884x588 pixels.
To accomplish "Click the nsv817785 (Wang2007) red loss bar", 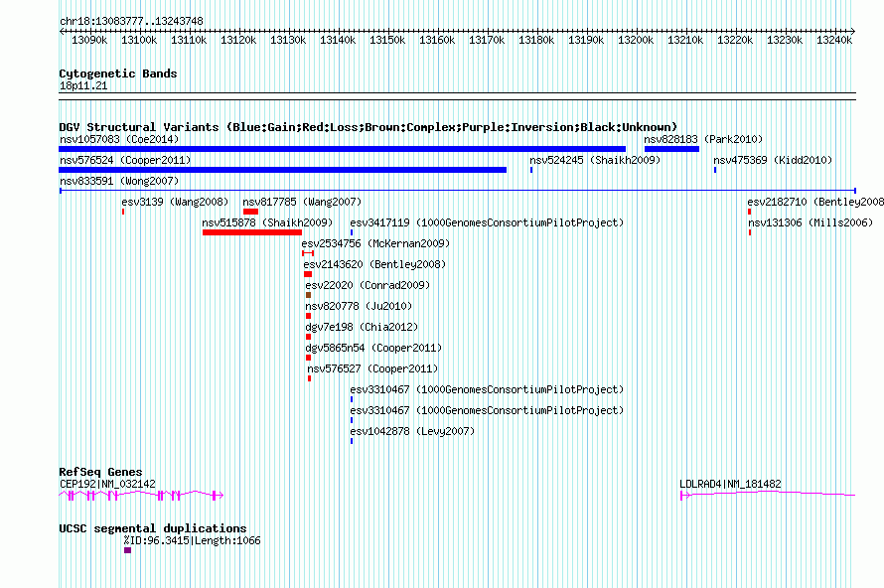I will pyautogui.click(x=251, y=212).
